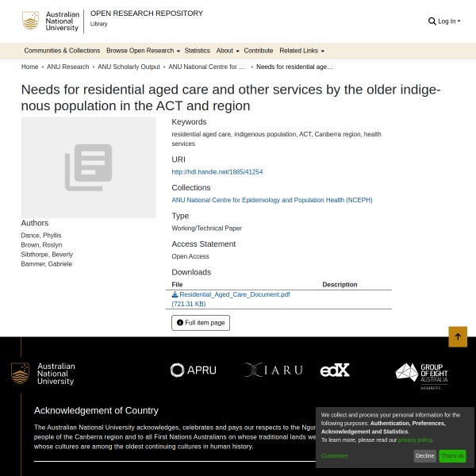Click the search magnifier icon

coord(432,21)
